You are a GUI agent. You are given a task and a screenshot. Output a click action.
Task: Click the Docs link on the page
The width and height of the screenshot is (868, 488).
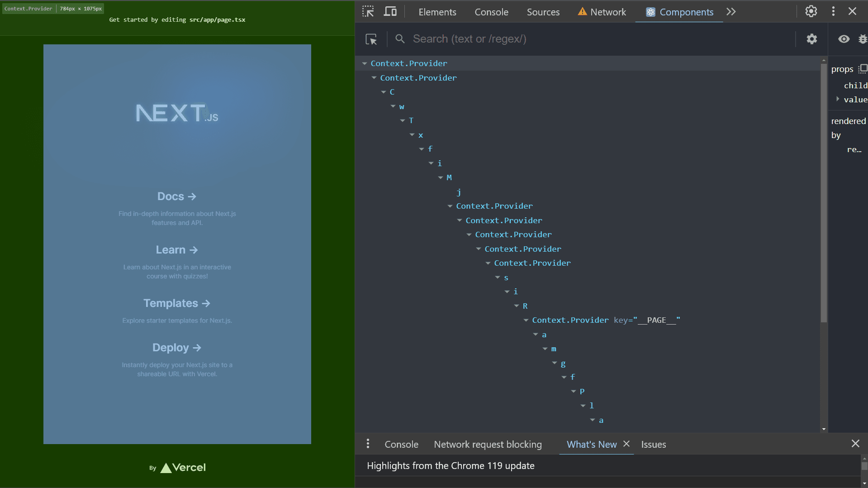[x=176, y=196]
